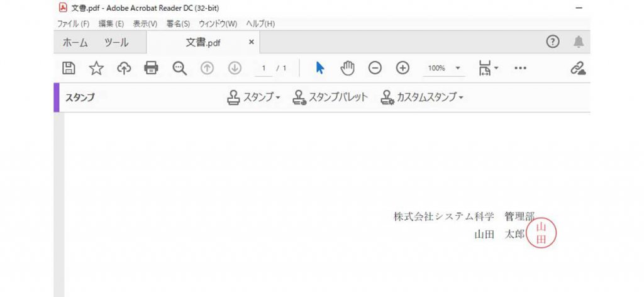Viewport: 644px width, 297px height.
Task: Show more tools via three dots
Action: [520, 68]
